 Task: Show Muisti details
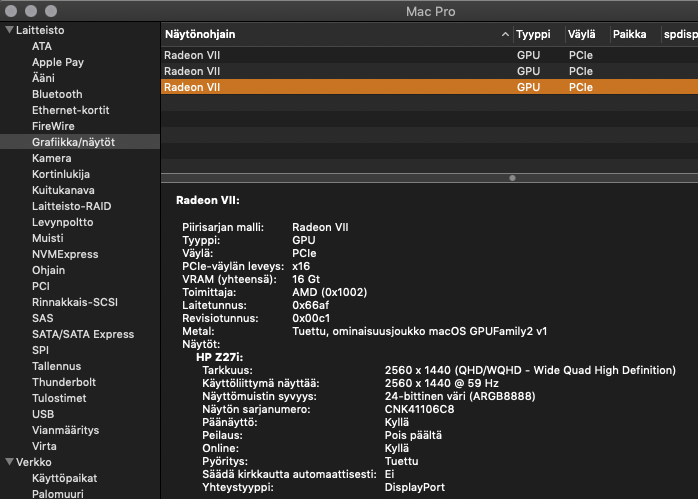[48, 239]
